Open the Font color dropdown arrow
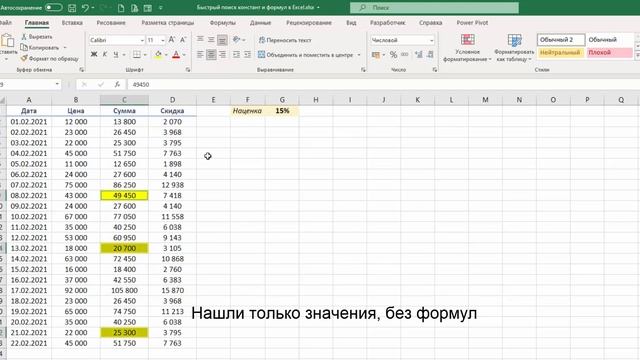Screen dimensions: 640x360 coord(184,55)
